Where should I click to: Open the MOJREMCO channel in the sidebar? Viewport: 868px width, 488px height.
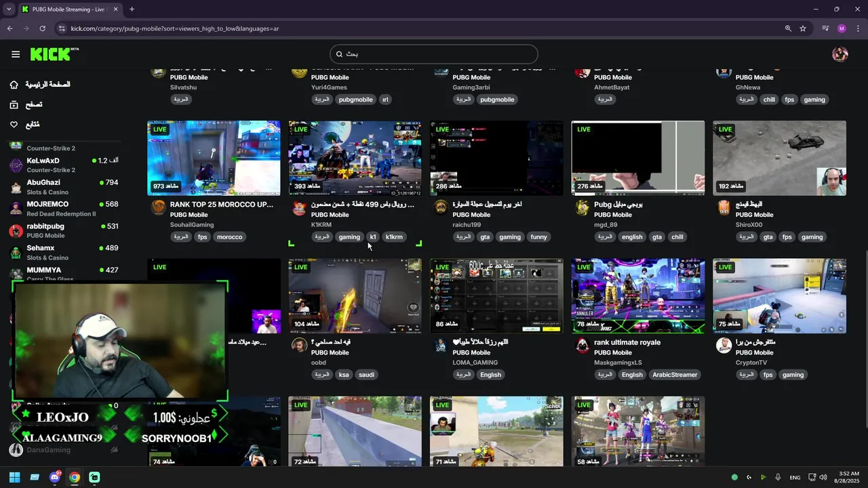tap(64, 209)
